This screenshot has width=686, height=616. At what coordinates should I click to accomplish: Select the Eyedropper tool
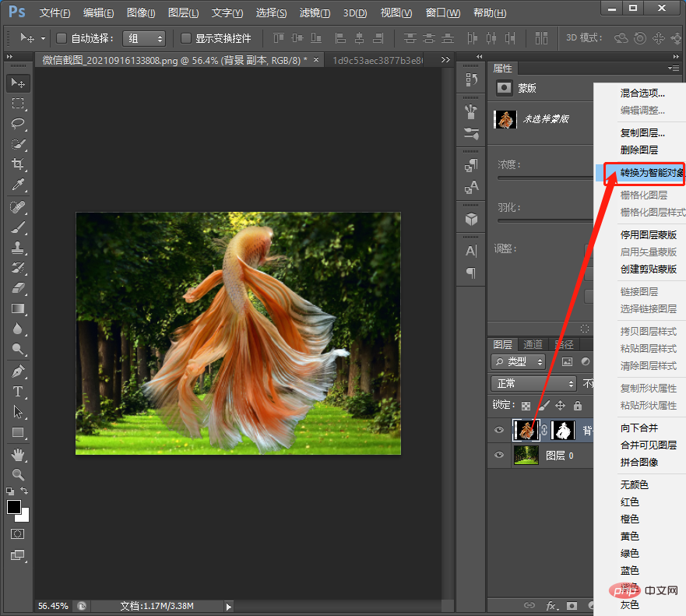pyautogui.click(x=18, y=185)
